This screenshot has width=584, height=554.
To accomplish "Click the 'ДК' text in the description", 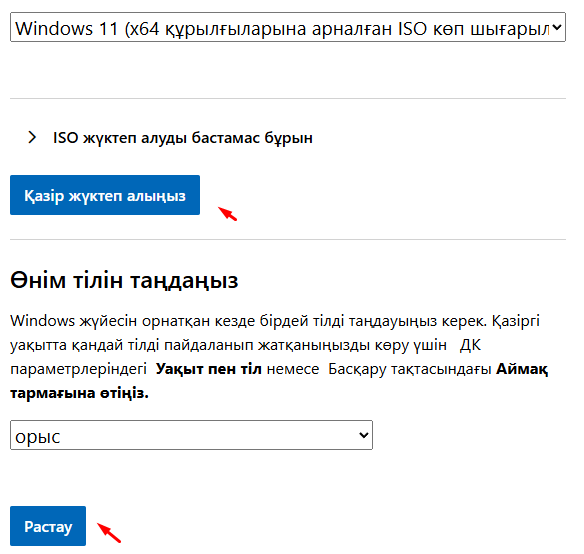I will pos(470,345).
